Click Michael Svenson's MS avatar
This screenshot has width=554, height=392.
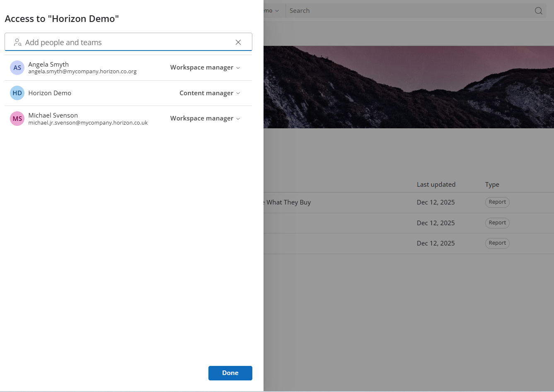point(17,119)
